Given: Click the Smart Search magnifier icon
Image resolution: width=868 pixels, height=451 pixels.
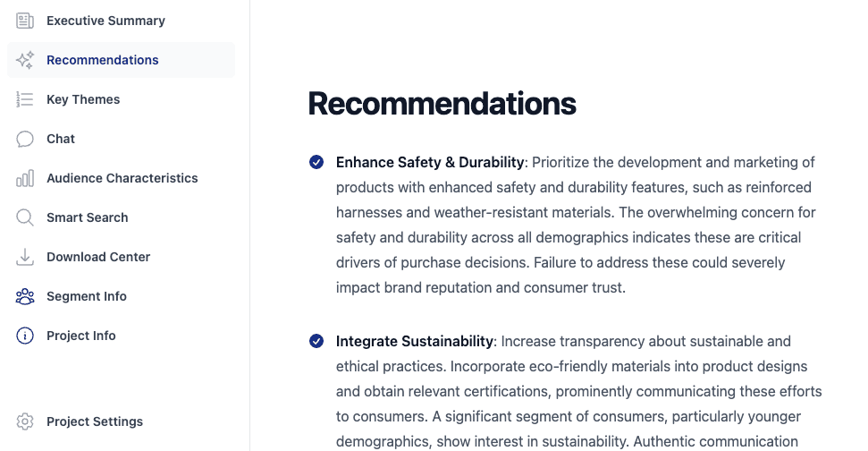Looking at the screenshot, I should 25,217.
